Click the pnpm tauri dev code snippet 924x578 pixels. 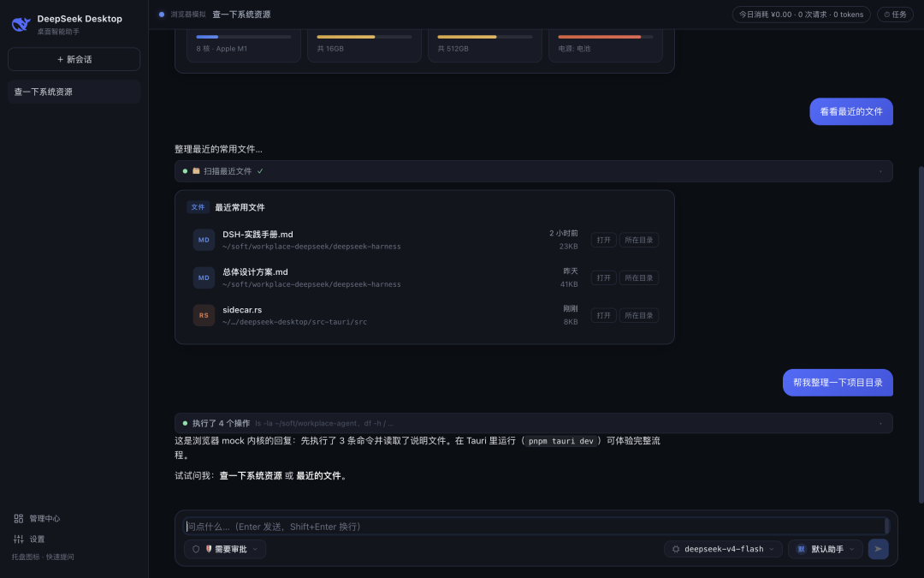(561, 441)
